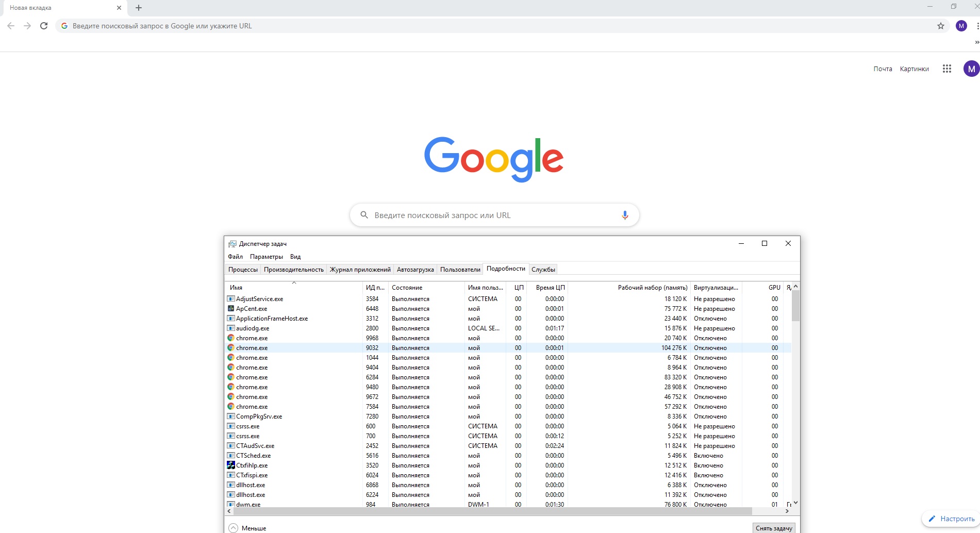Collapse Task Manager with Меньше
Screen dimensions: 980x533
click(x=247, y=528)
